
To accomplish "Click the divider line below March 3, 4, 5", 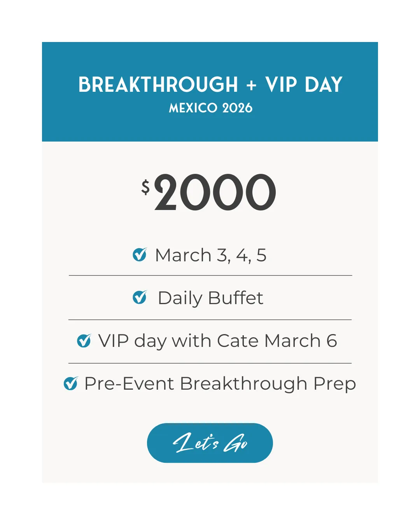I will pos(210,275).
